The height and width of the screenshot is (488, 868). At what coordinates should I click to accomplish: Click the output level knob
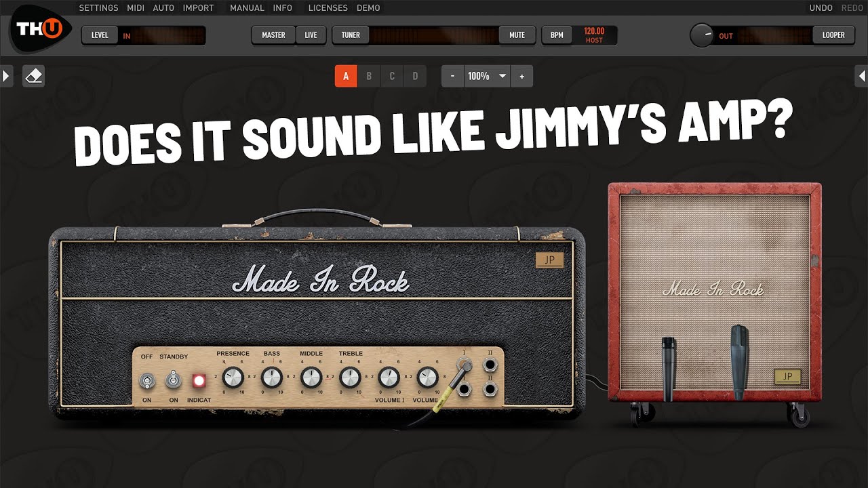[x=702, y=35]
